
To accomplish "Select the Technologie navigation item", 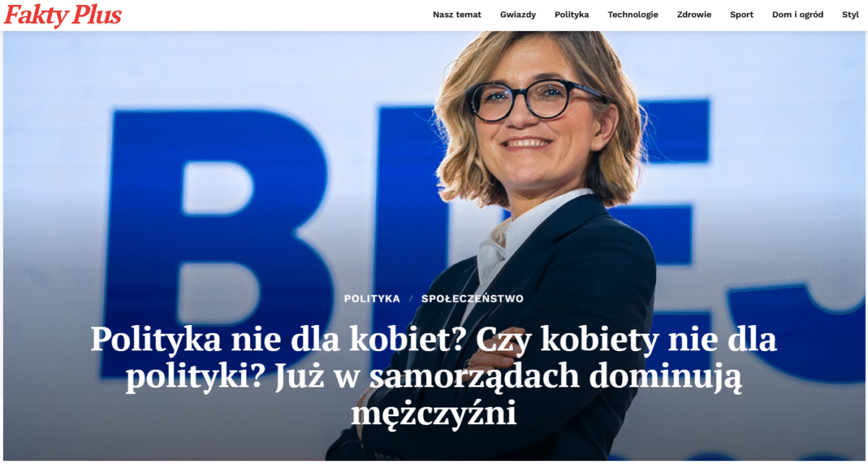I will coord(633,14).
